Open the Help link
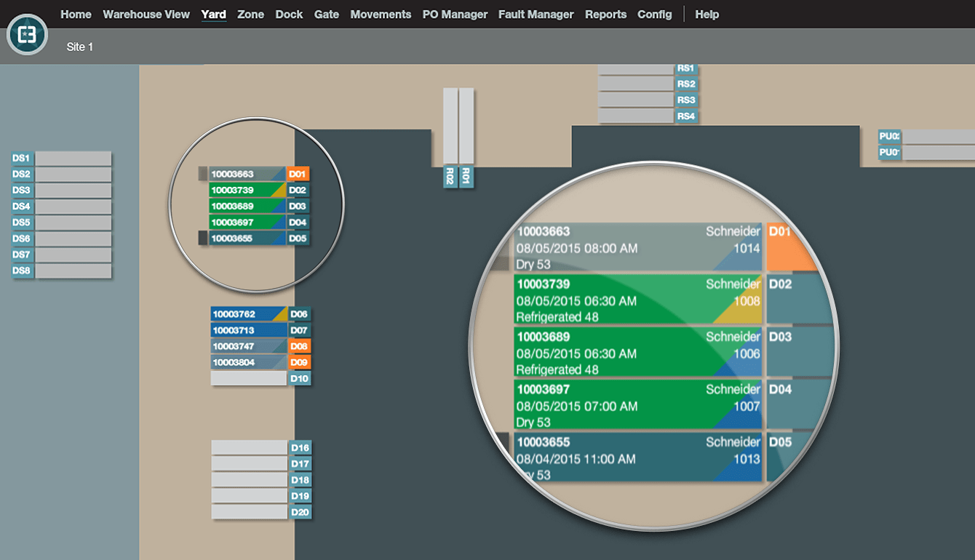The width and height of the screenshot is (975, 560). click(707, 14)
